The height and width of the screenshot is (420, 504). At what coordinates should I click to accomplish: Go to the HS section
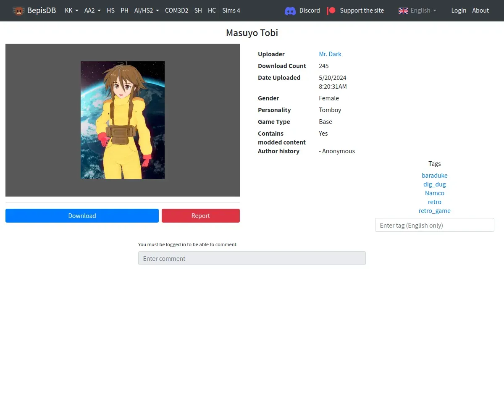[x=110, y=10]
